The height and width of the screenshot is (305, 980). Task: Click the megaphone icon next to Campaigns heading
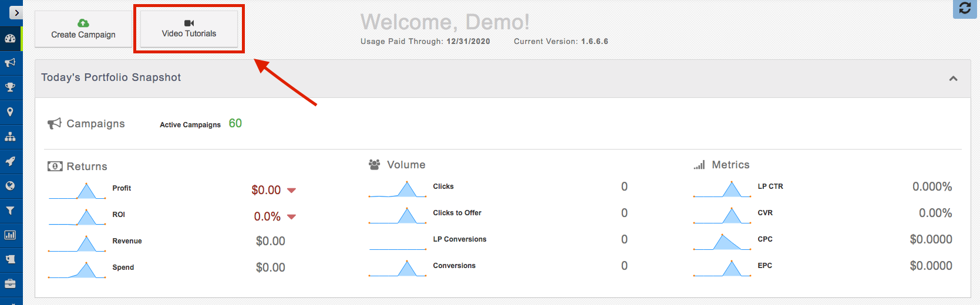54,124
